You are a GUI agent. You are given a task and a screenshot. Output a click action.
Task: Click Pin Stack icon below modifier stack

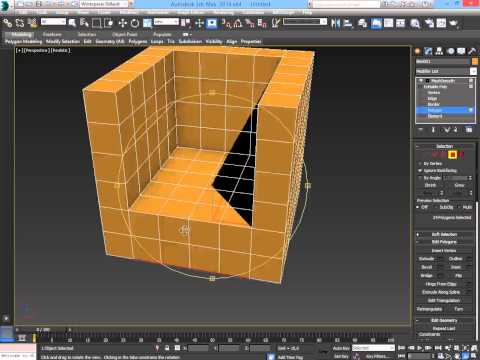tap(420, 130)
